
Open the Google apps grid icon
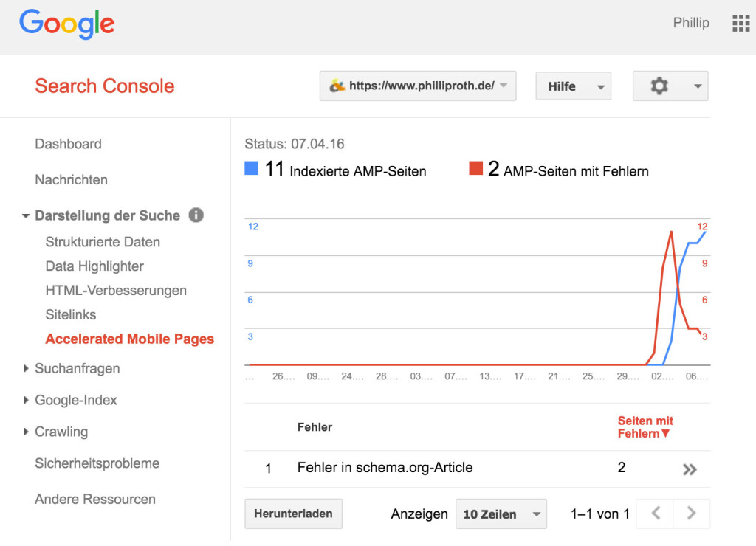740,23
